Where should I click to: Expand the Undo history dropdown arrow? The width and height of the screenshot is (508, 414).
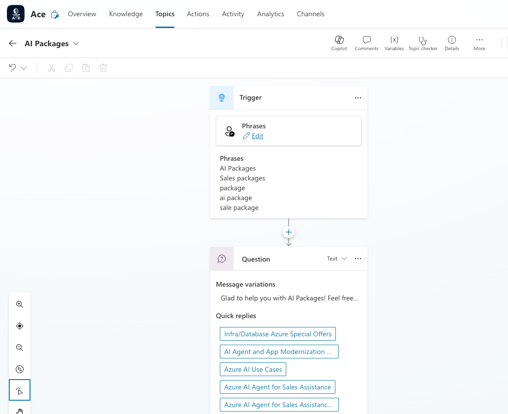pos(24,68)
